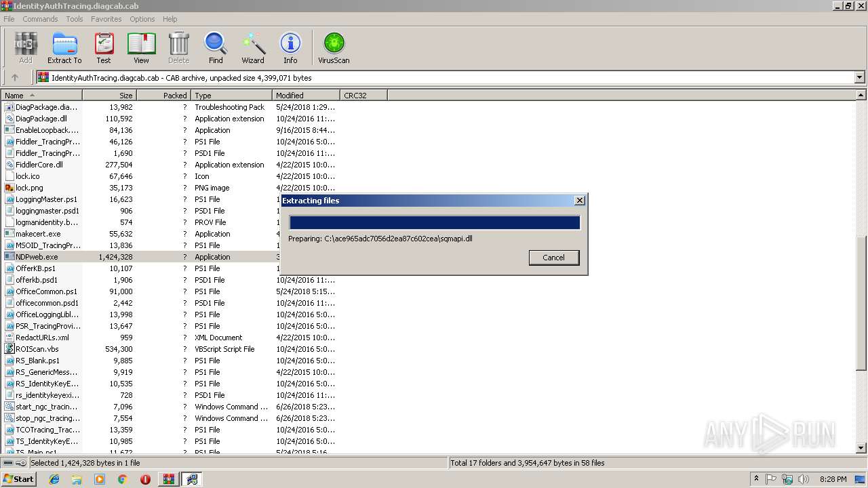The height and width of the screenshot is (488, 868).
Task: Select the loggingmaster.psd1 file
Action: (x=47, y=211)
